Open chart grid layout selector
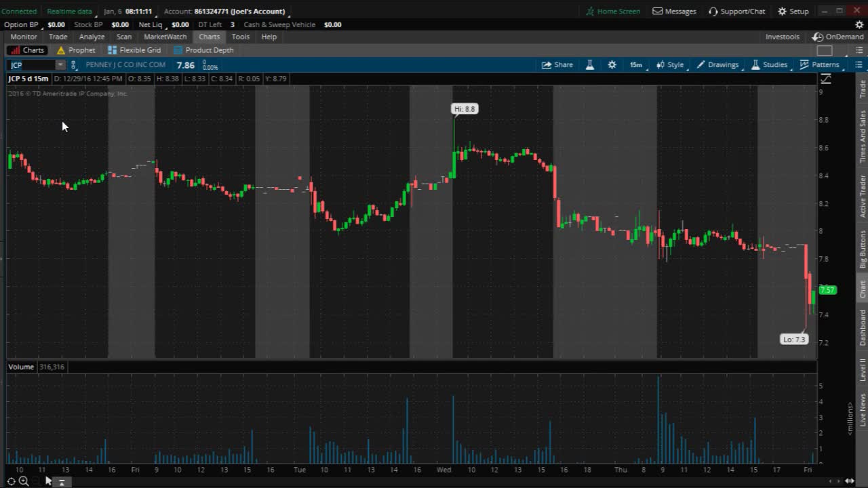868x488 pixels. pos(825,50)
